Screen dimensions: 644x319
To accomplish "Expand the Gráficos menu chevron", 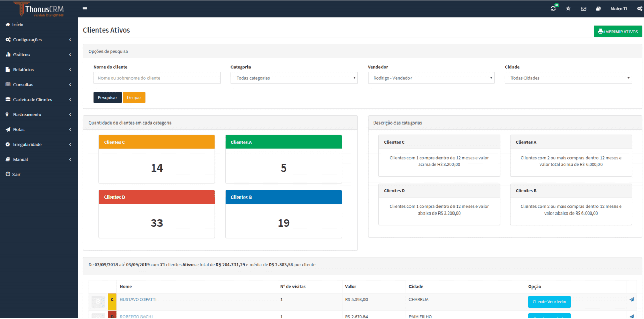I will click(70, 55).
